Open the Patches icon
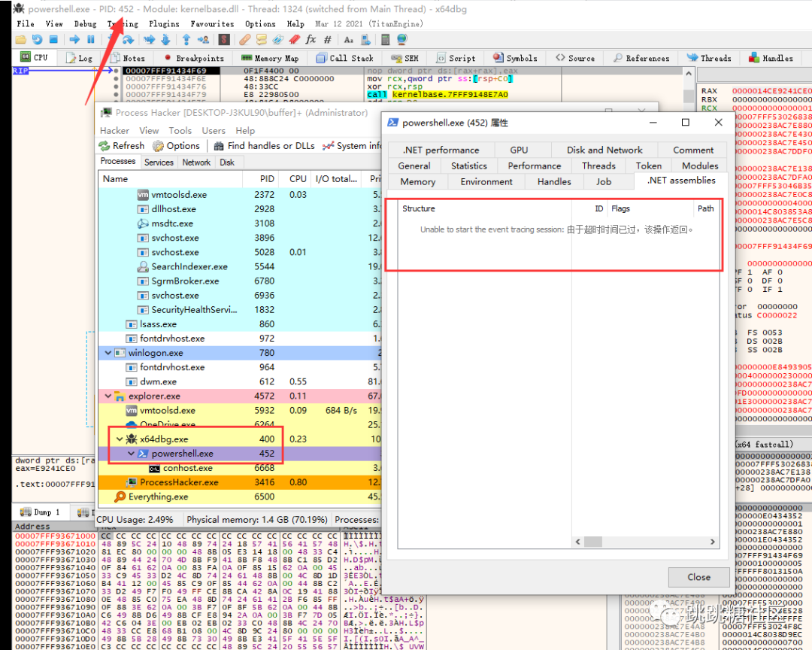The width and height of the screenshot is (812, 650). click(x=245, y=39)
